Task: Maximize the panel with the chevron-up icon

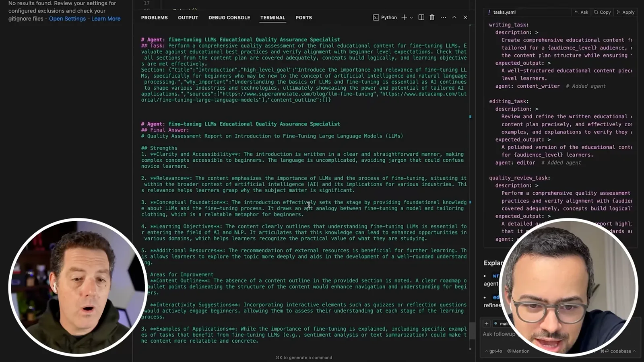Action: tap(454, 17)
